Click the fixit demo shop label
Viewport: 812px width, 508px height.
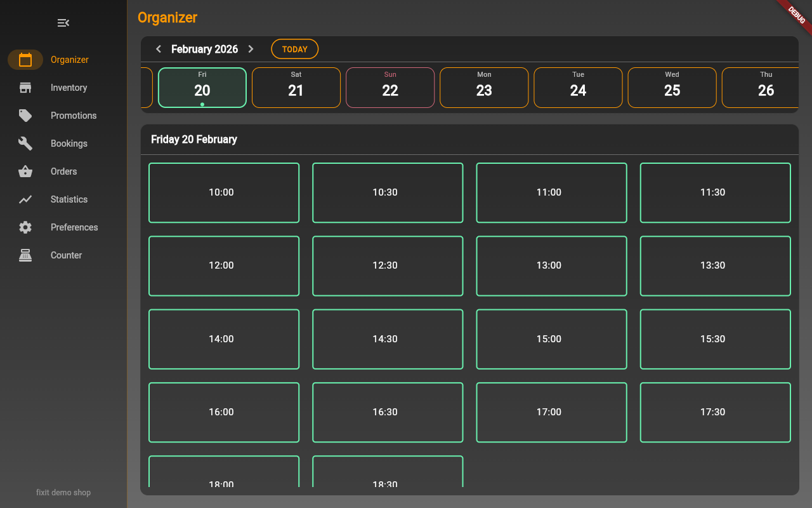(63, 492)
